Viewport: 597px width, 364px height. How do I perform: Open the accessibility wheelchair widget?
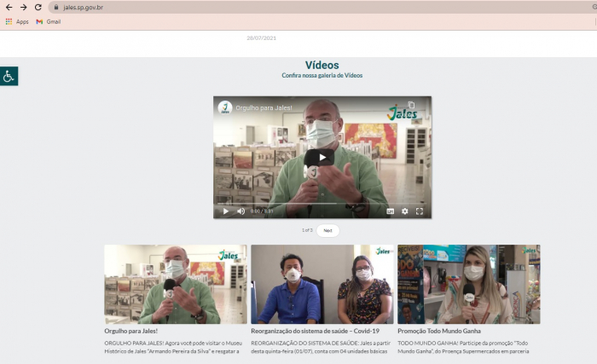(9, 76)
